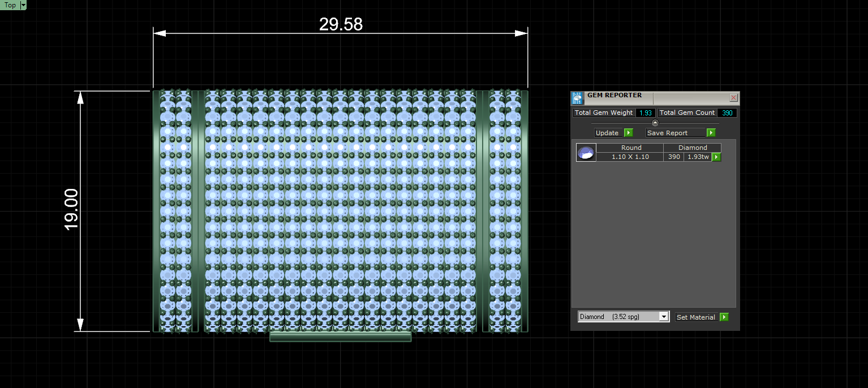Screen dimensions: 868x388
Task: Close the Gem Reporter panel
Action: point(734,98)
